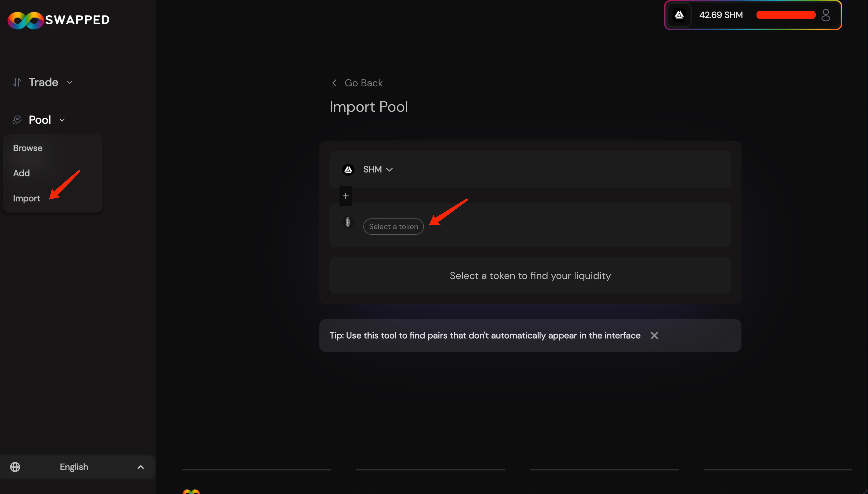Select Import from the Pool submenu

coord(26,198)
